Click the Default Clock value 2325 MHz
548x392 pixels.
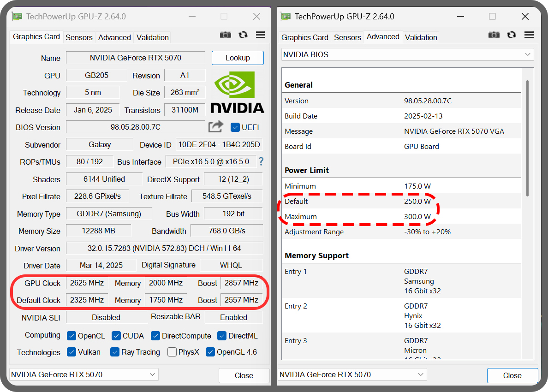[87, 300]
